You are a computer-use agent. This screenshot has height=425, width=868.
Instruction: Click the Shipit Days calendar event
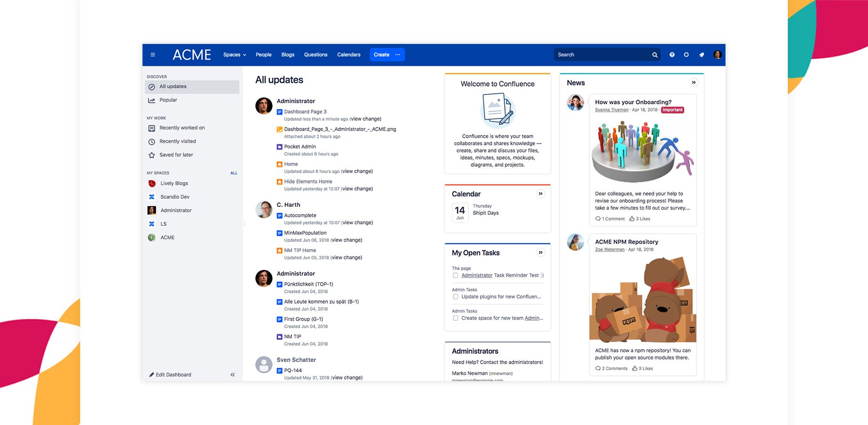coord(486,213)
